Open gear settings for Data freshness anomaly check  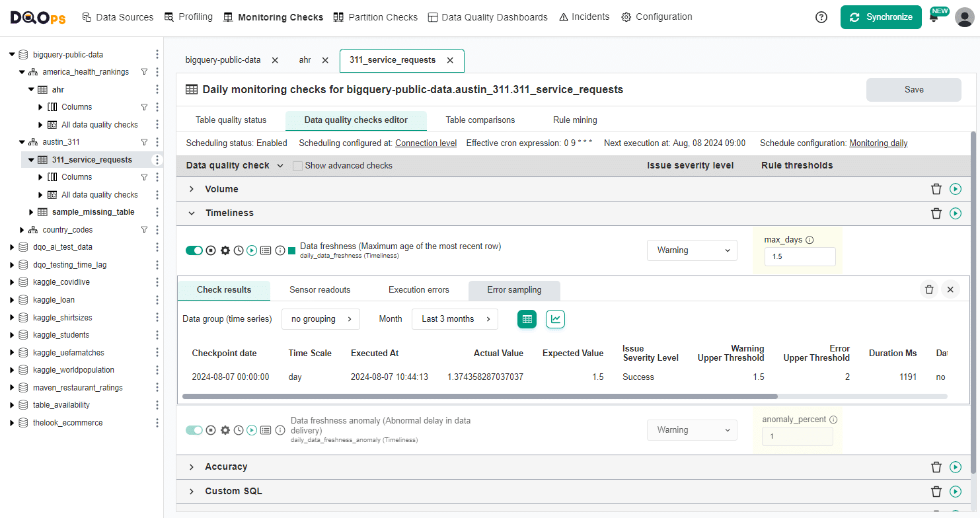[225, 430]
